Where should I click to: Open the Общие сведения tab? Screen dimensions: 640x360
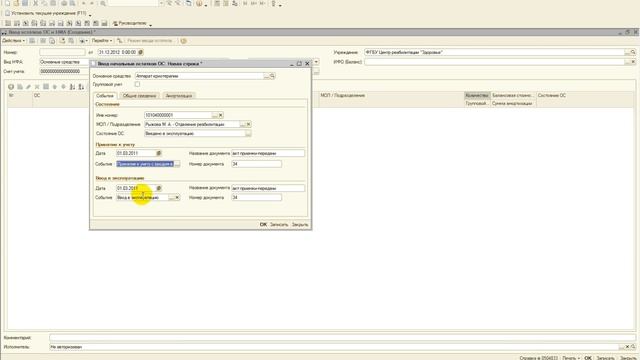tap(139, 96)
